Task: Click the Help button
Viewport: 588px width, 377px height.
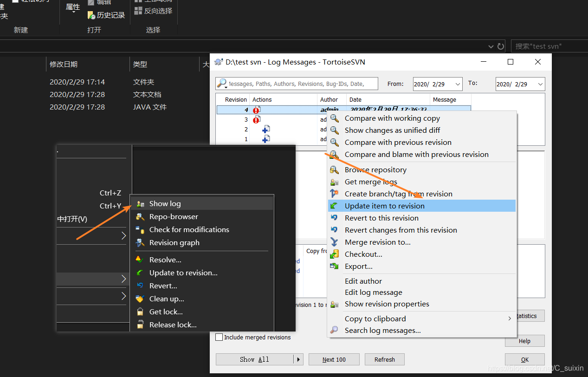Action: [x=525, y=341]
